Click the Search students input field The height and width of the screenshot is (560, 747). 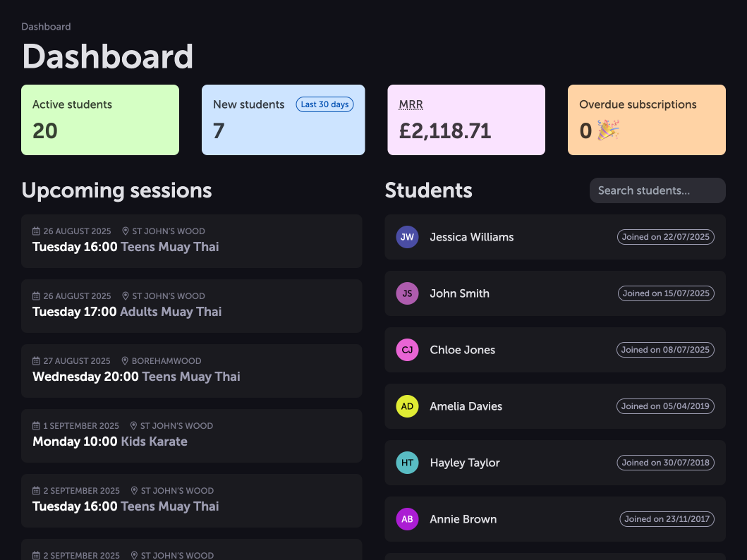pos(657,190)
